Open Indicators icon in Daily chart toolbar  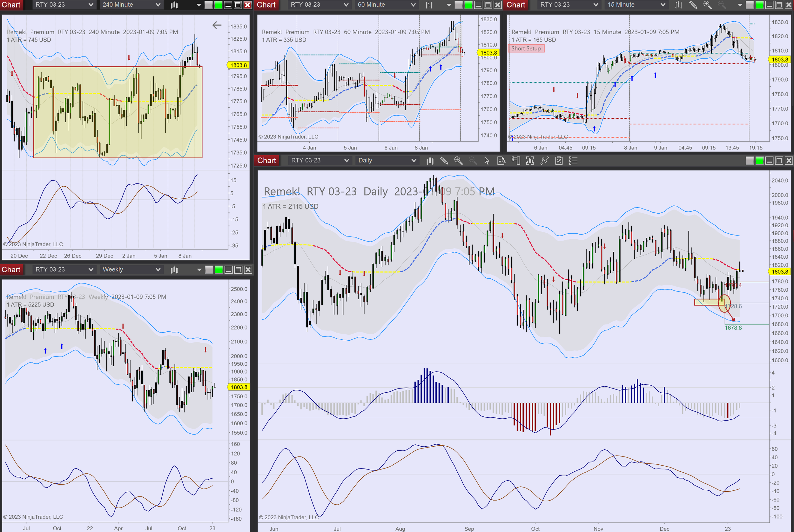530,161
